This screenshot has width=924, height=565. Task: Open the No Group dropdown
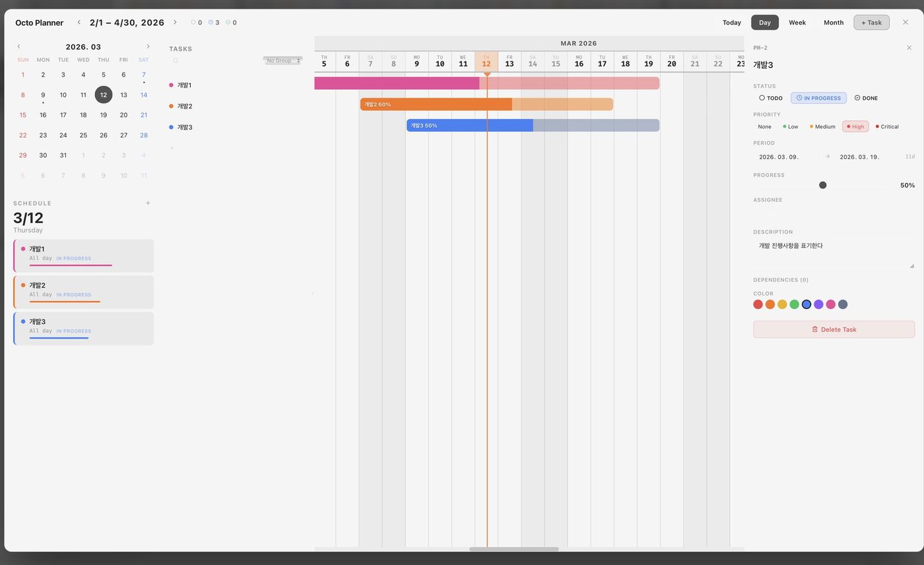[x=282, y=61]
